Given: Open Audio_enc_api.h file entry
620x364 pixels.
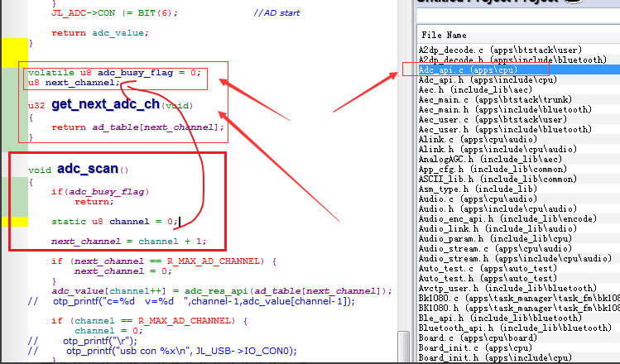Looking at the screenshot, I should [507, 218].
